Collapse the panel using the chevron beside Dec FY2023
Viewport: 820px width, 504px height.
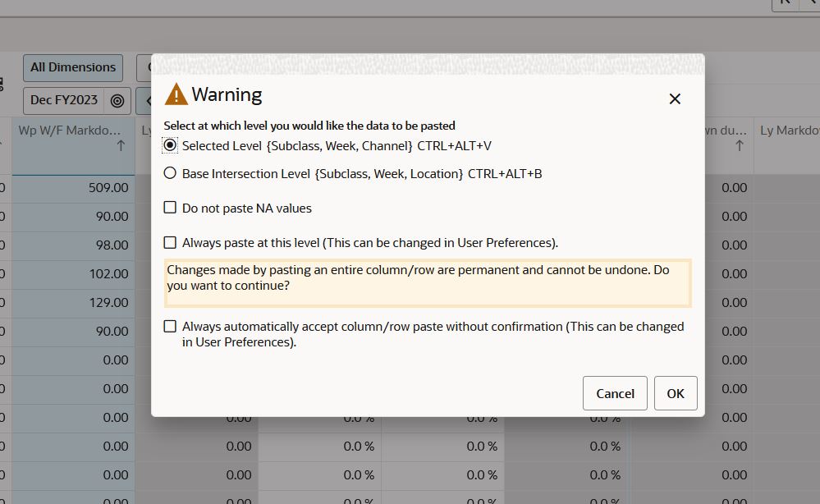tap(150, 101)
